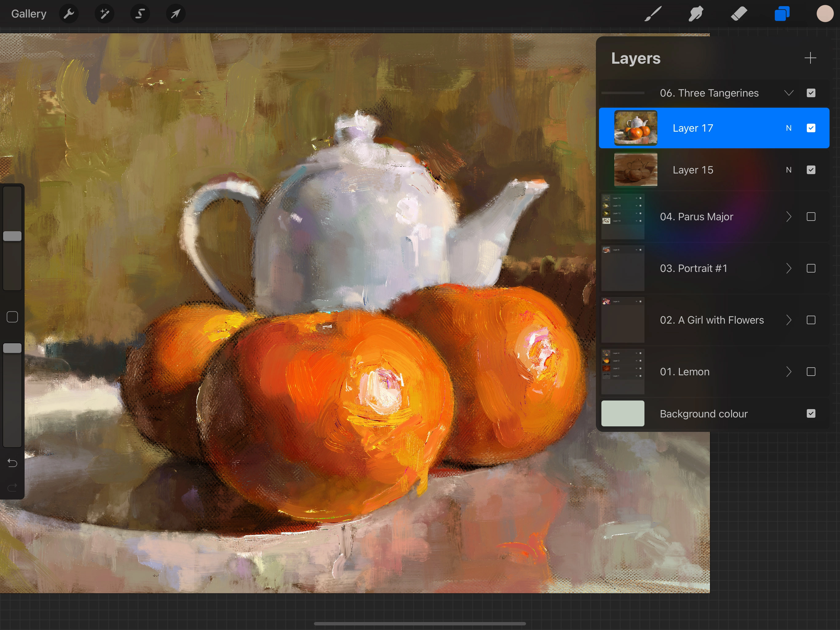Image resolution: width=840 pixels, height=630 pixels.
Task: Enable visibility for 04. Parus Major group
Action: [x=811, y=217]
